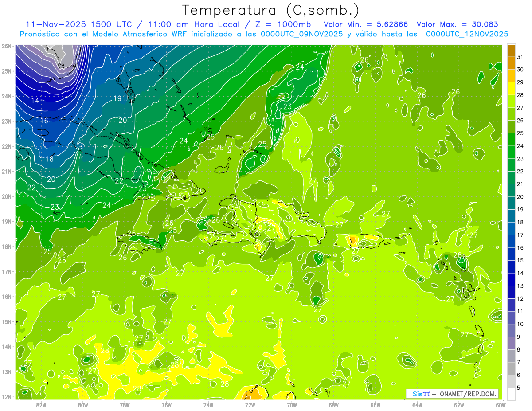Click the 26N latitude axis label
The image size is (532, 411).
7,46
